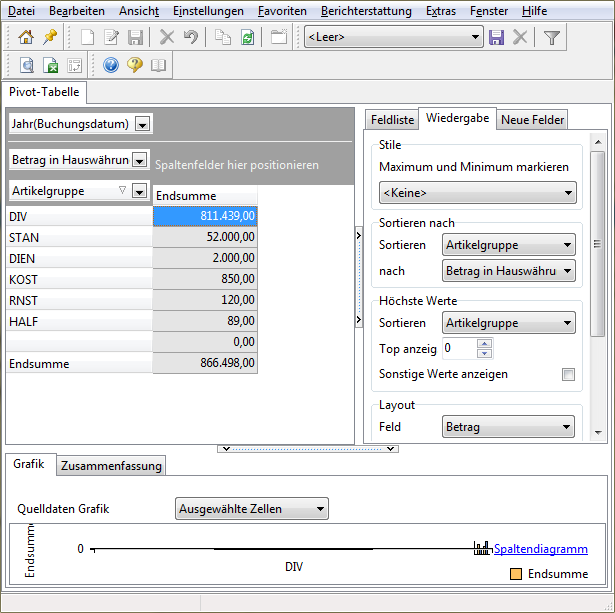Switch to the Feldliste tab
615x613 pixels.
392,120
